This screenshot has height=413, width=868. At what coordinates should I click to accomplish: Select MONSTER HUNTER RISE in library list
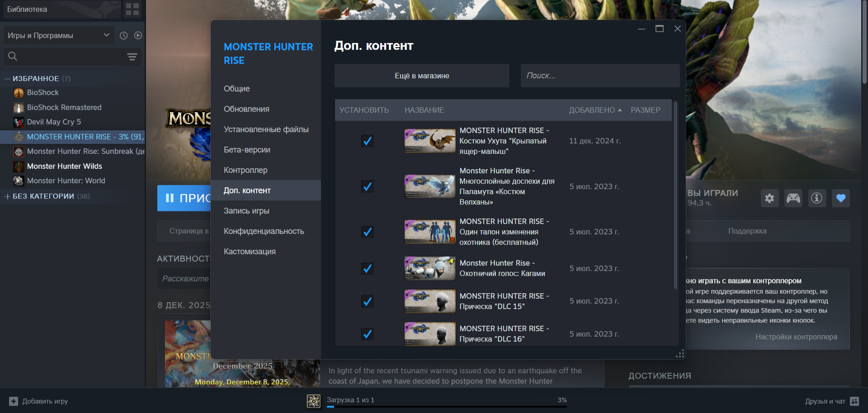click(72, 137)
